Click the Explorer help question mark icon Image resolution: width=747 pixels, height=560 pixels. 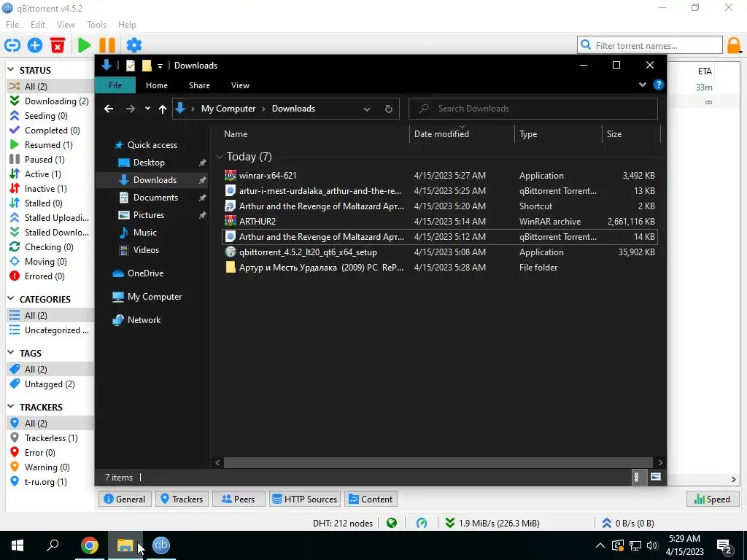(659, 85)
